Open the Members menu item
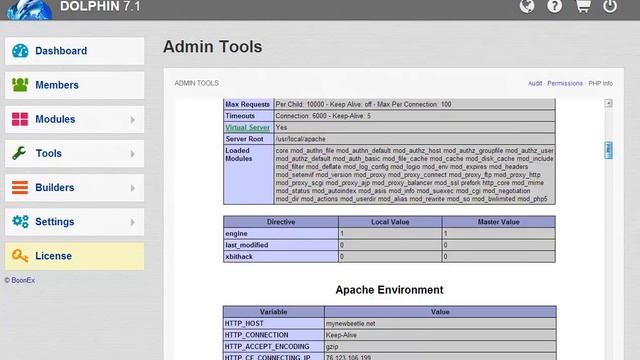The height and width of the screenshot is (360, 640). click(x=75, y=85)
